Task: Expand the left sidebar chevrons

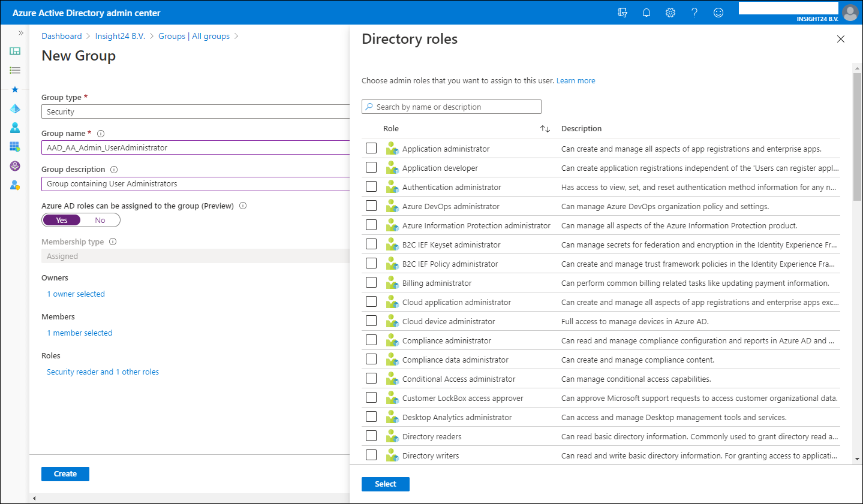Action: (21, 33)
